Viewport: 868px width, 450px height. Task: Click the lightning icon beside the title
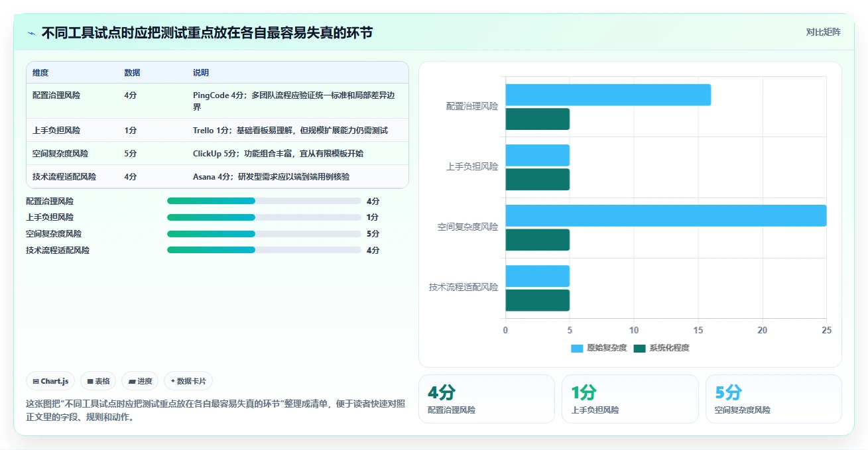(31, 33)
